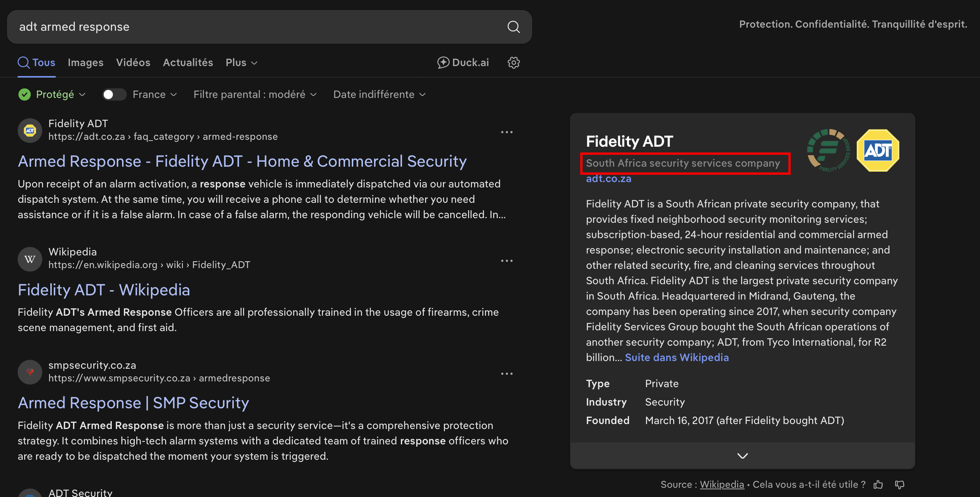Toggle the France region switch
Screen dimensions: 980x497
coord(114,94)
